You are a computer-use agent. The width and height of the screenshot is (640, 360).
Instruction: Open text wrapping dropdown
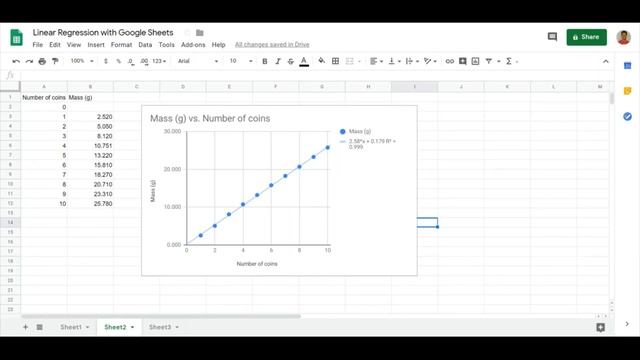(412, 61)
